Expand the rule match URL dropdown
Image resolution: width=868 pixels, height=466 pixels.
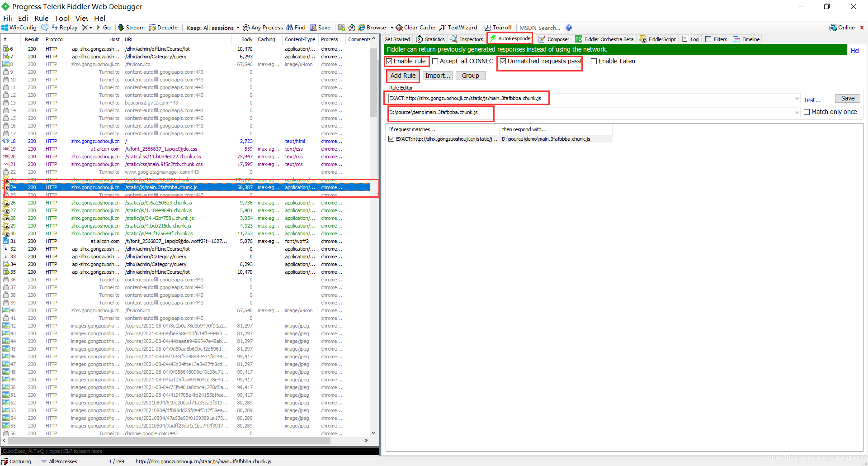click(797, 98)
